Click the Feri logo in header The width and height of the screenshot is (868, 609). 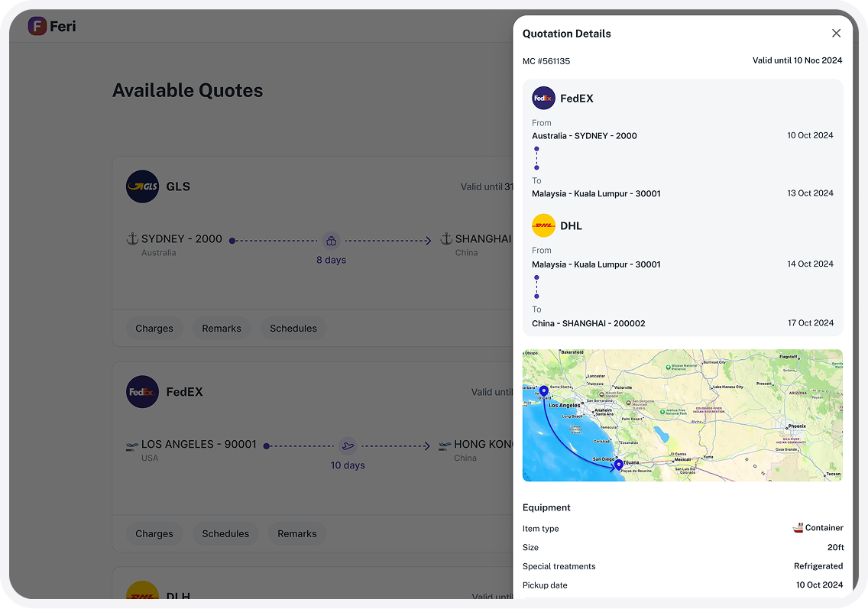click(x=52, y=27)
